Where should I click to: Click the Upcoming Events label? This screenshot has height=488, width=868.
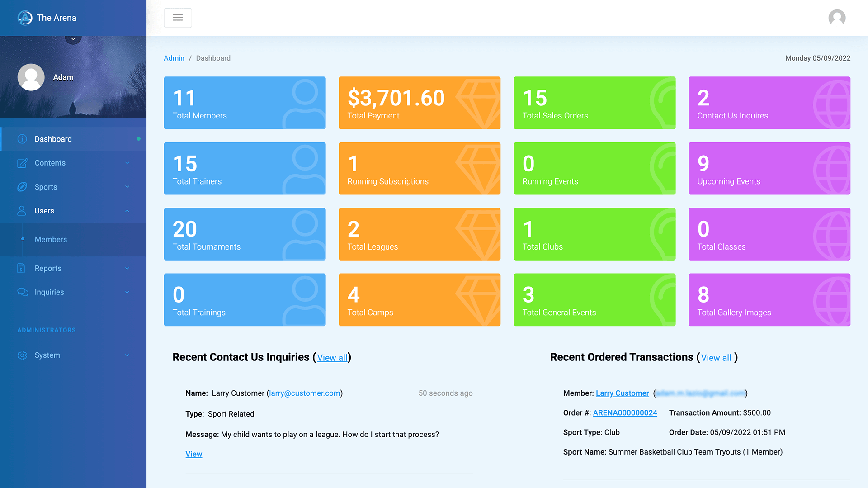click(x=729, y=181)
